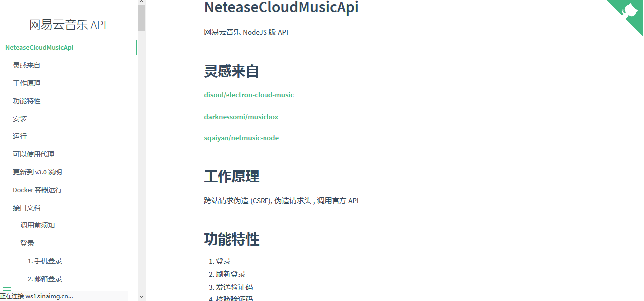
Task: Click the sidebar scrollbar up arrow
Action: [142, 2]
